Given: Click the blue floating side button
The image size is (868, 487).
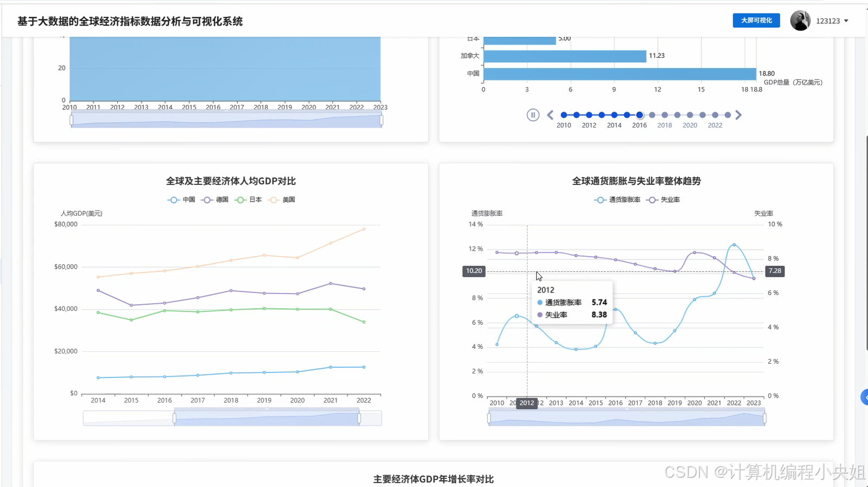Looking at the screenshot, I should pyautogui.click(x=864, y=397).
